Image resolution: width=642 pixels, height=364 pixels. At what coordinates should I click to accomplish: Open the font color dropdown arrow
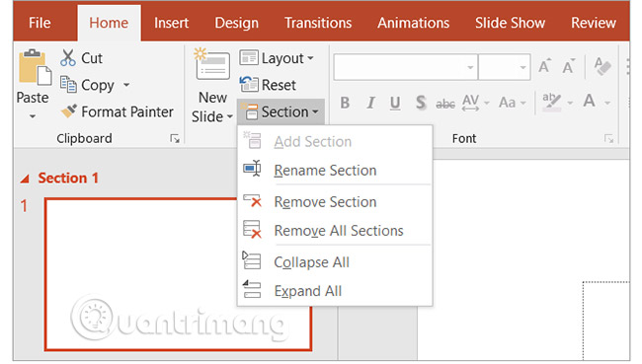(x=607, y=103)
